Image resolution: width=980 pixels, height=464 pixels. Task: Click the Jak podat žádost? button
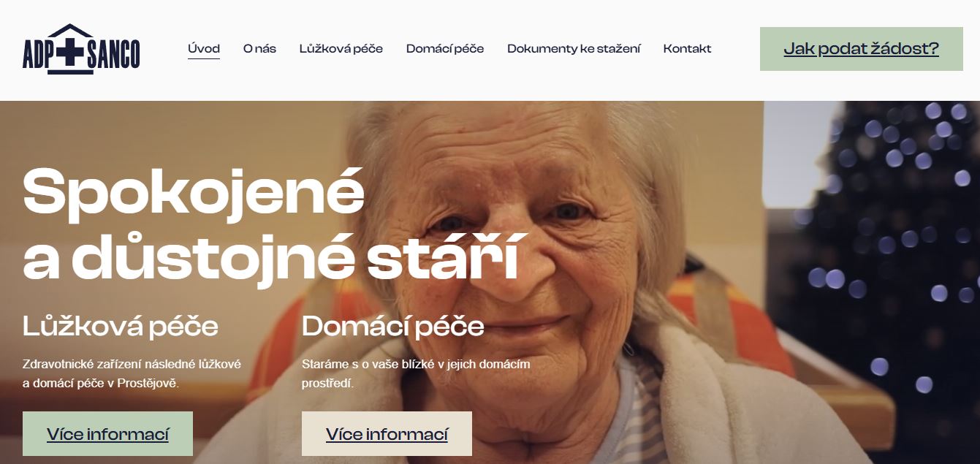pyautogui.click(x=862, y=49)
